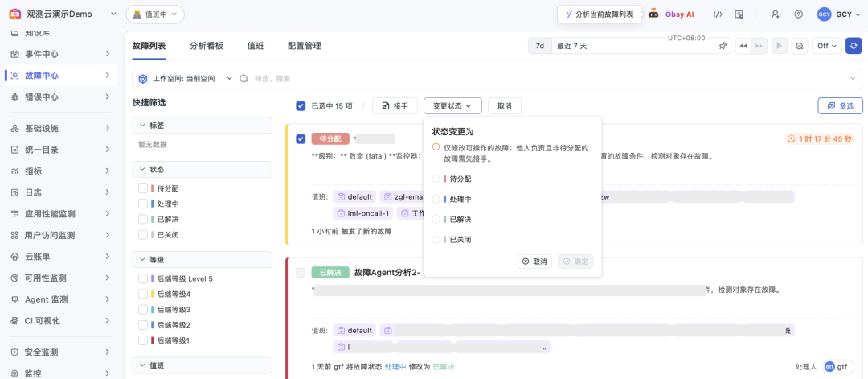Open 日志 from the sidebar
This screenshot has height=379, width=868.
click(61, 192)
